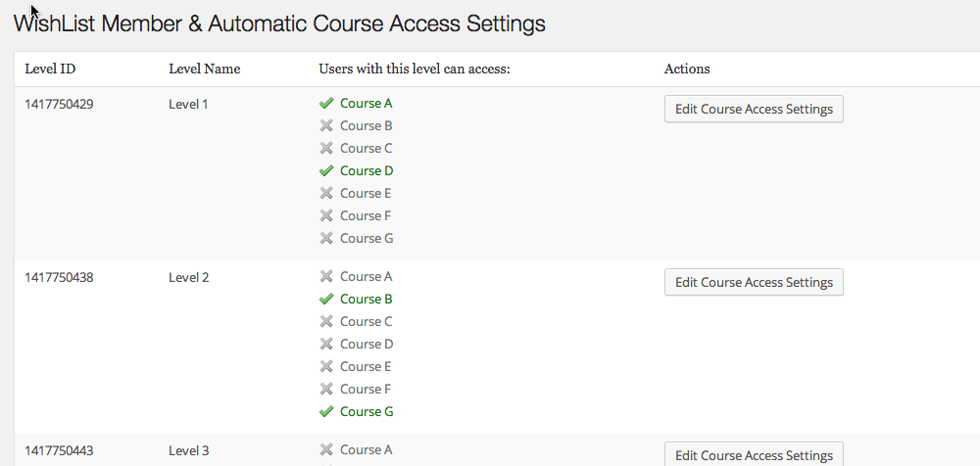Screen dimensions: 980x466
Task: Click the 'Level 1' name cell
Action: 188,105
